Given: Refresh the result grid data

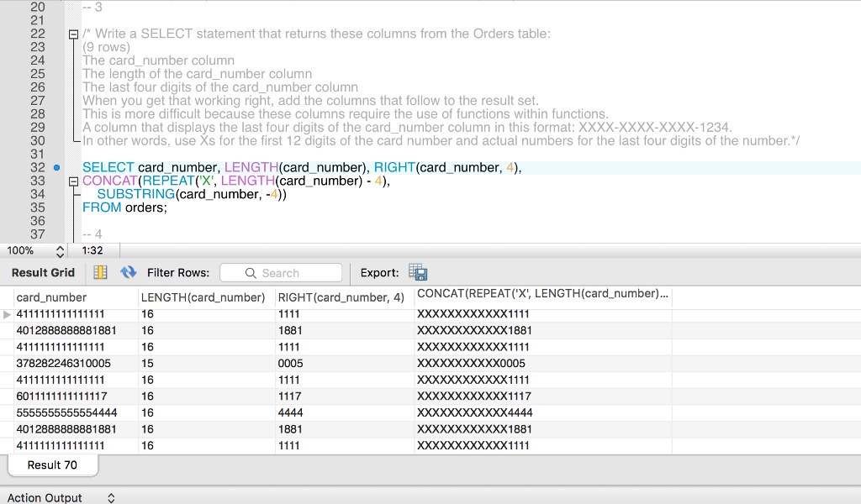Looking at the screenshot, I should click(128, 272).
